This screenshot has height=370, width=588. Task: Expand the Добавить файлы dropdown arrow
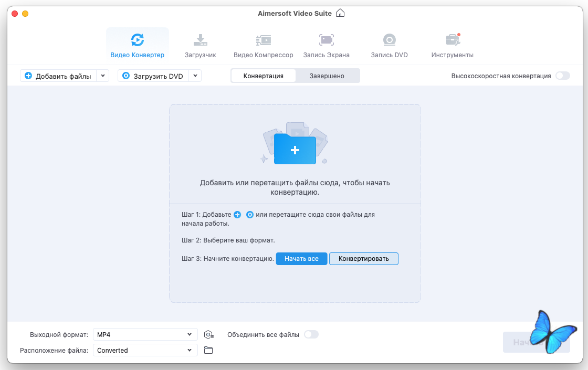click(x=103, y=76)
